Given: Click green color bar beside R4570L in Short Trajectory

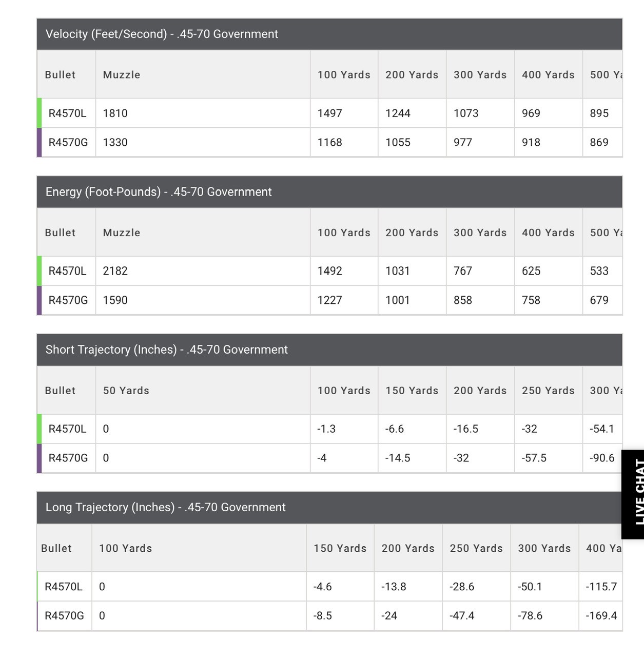Looking at the screenshot, I should pos(40,429).
